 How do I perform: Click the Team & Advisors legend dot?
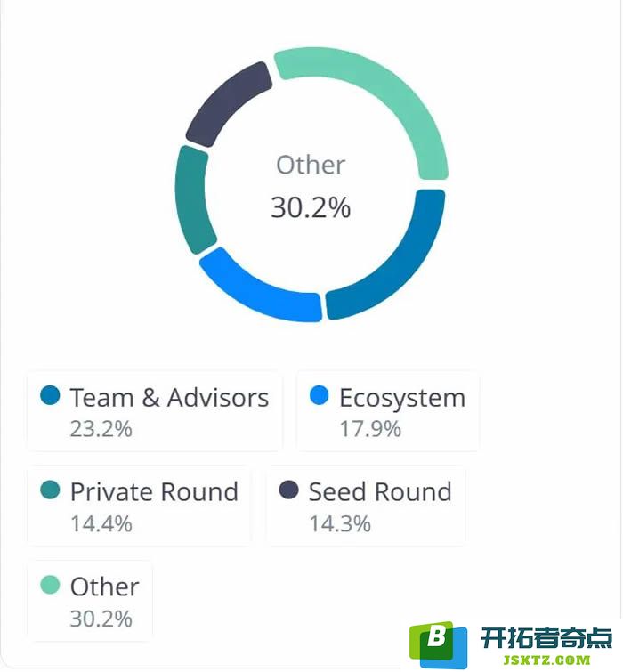point(50,395)
